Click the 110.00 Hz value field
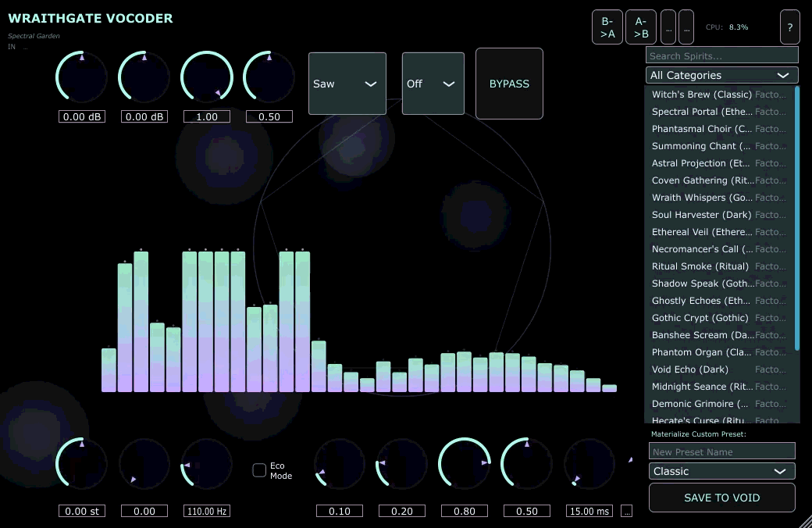812x528 pixels. coord(207,511)
